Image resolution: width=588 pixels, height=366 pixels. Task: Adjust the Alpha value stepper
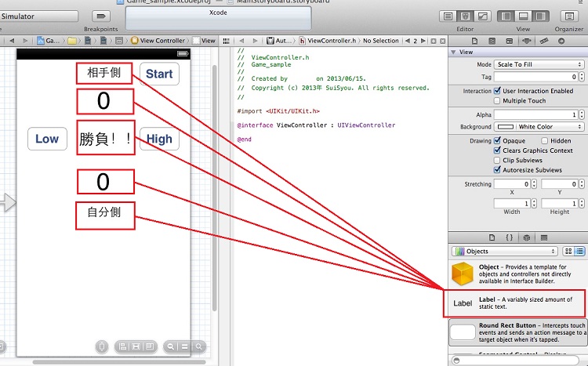pos(582,114)
